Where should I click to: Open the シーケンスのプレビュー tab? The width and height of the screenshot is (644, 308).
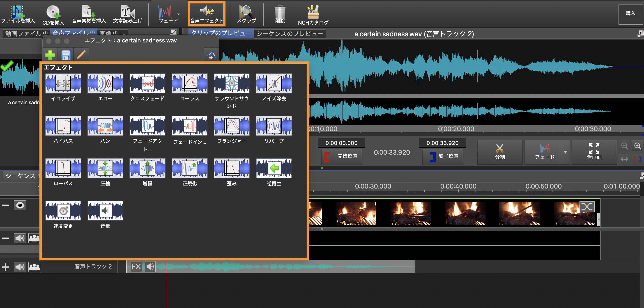(290, 34)
